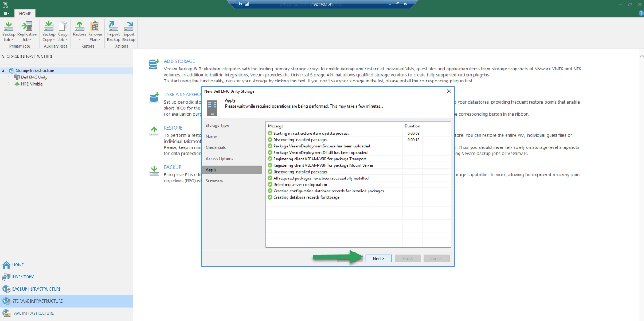The height and width of the screenshot is (321, 644).
Task: Open the Failover Plan dropdown arrow
Action: point(100,40)
